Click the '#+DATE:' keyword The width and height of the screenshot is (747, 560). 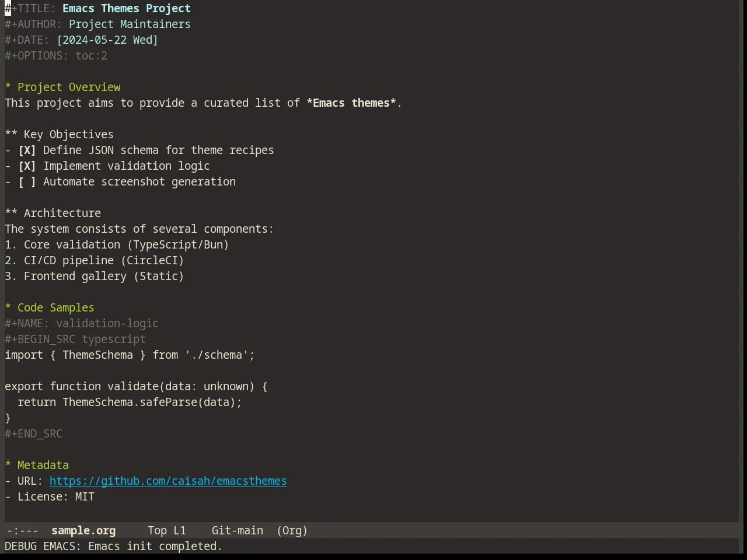(27, 40)
